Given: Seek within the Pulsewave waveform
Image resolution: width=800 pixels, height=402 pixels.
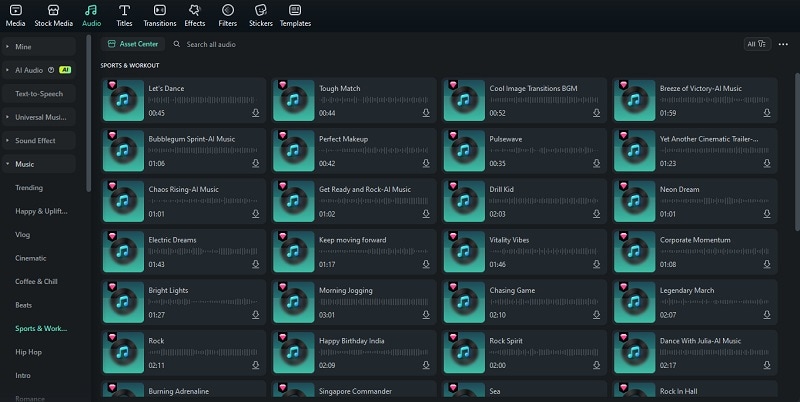Looking at the screenshot, I should pyautogui.click(x=544, y=151).
